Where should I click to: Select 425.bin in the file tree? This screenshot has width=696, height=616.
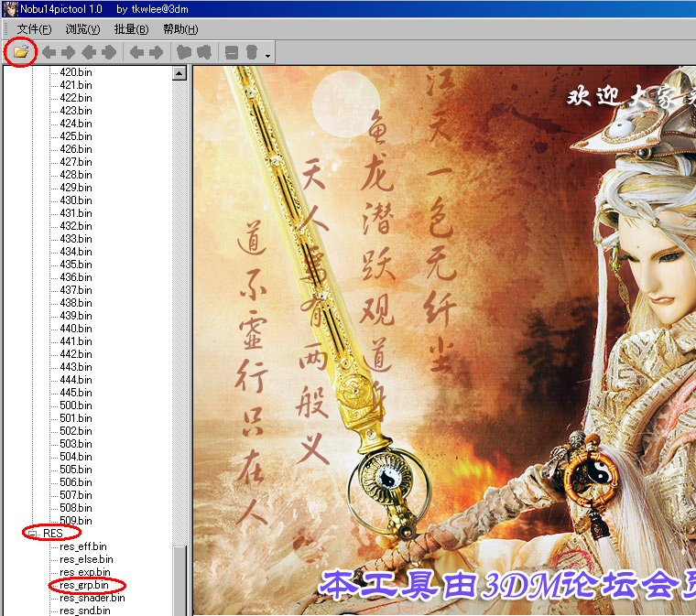pyautogui.click(x=76, y=136)
